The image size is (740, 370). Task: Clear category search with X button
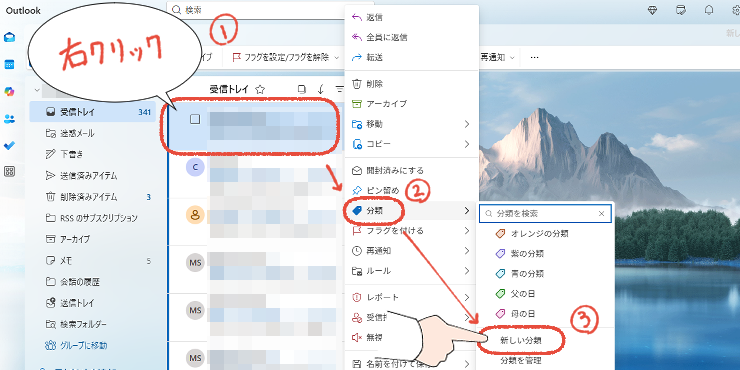coord(601,213)
